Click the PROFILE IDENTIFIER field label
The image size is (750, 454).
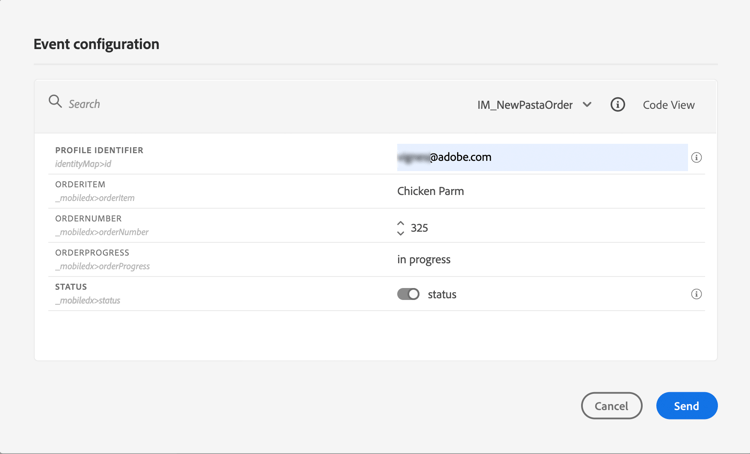click(99, 150)
